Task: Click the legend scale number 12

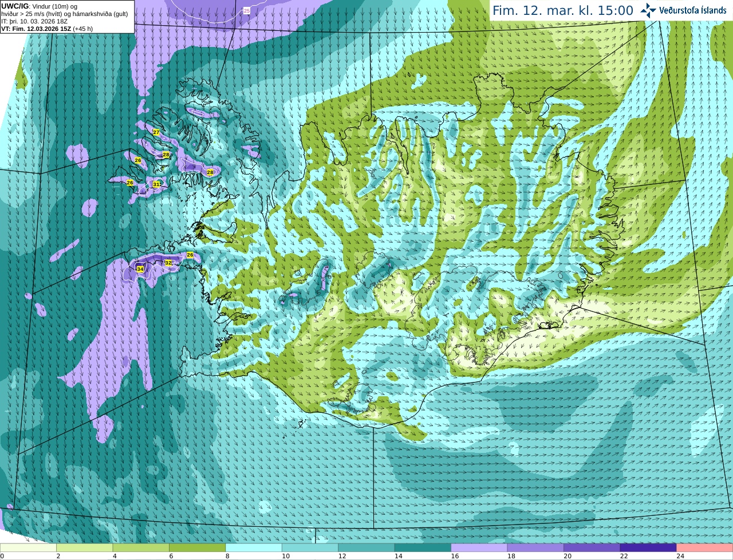Action: coord(342,555)
